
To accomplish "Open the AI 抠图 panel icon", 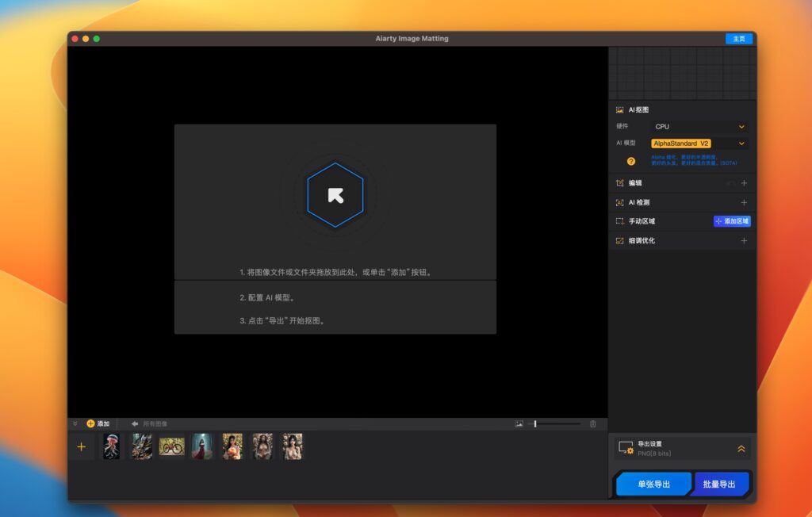I will (619, 109).
